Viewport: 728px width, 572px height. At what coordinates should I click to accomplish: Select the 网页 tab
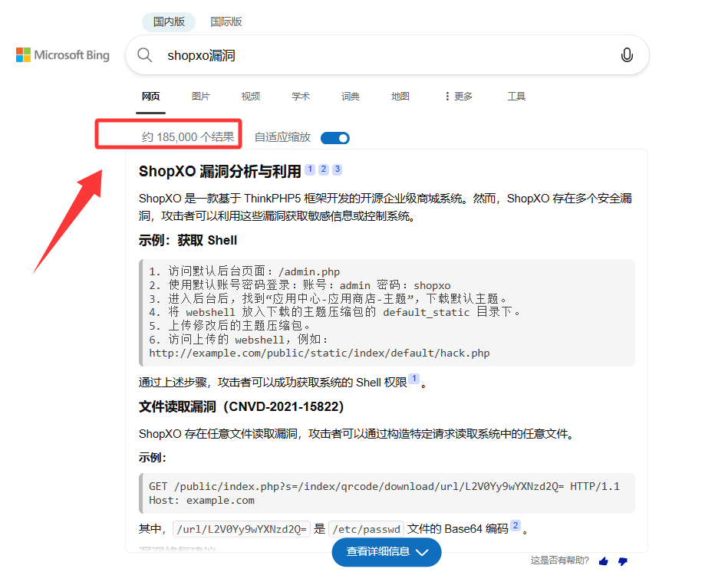click(x=151, y=96)
